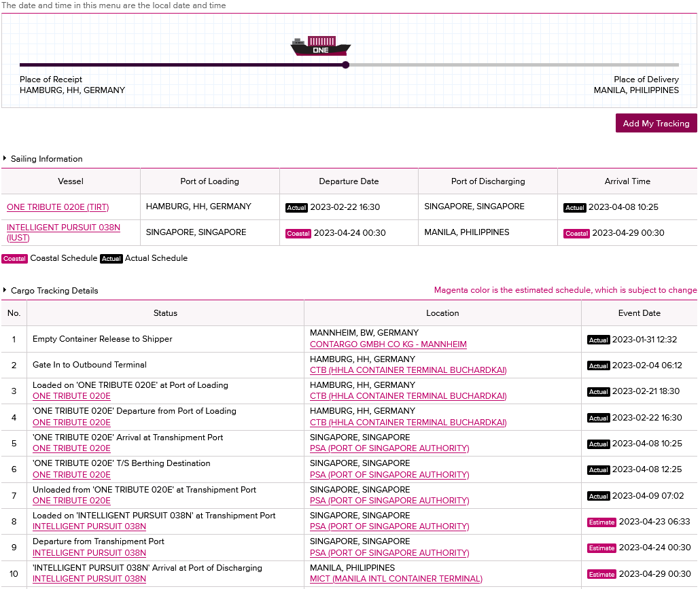Open the CTB terminal link in row 3

408,396
